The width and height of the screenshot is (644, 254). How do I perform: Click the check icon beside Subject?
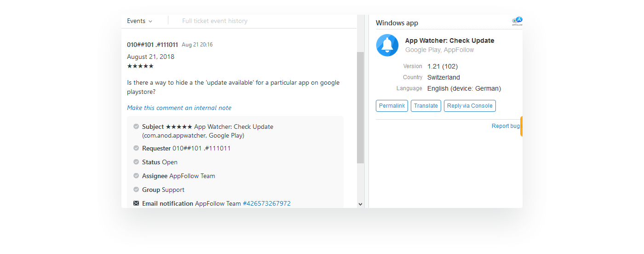(136, 127)
